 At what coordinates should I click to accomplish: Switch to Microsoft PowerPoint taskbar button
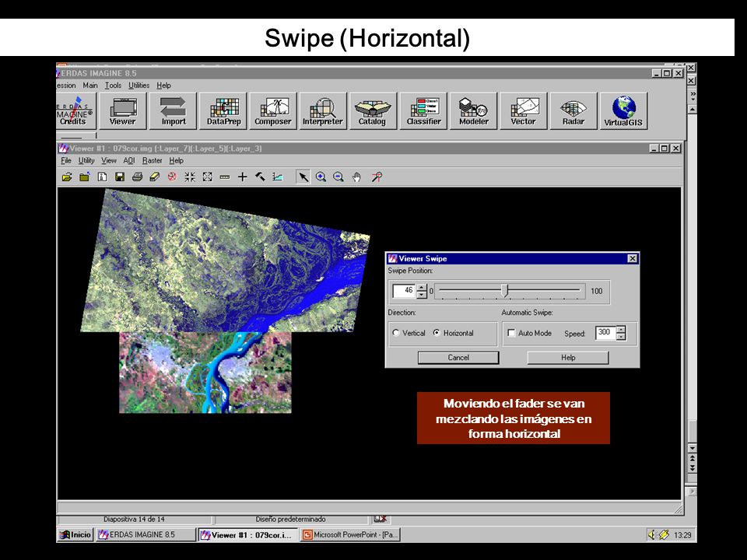tap(350, 535)
